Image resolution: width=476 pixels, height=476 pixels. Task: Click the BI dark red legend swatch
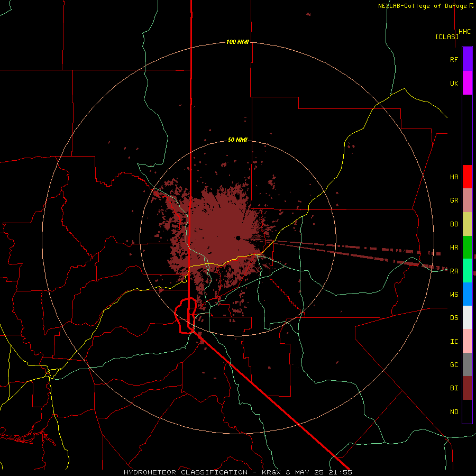(467, 388)
